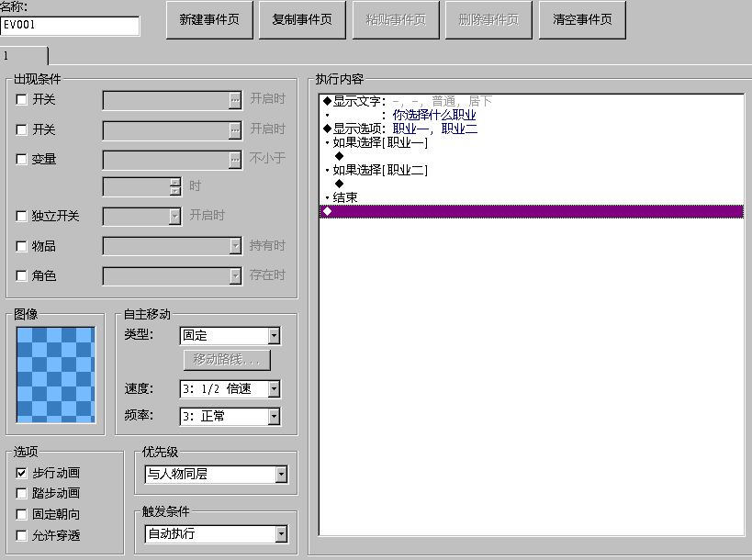Select event page tab 1

[x=24, y=56]
